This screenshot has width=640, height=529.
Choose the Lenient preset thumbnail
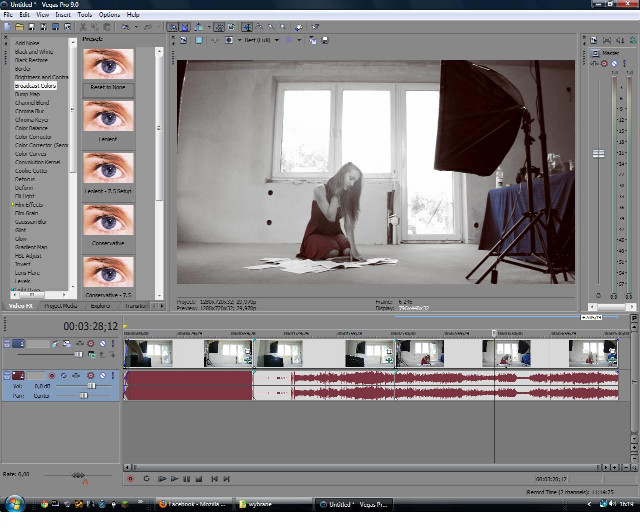coord(108,116)
